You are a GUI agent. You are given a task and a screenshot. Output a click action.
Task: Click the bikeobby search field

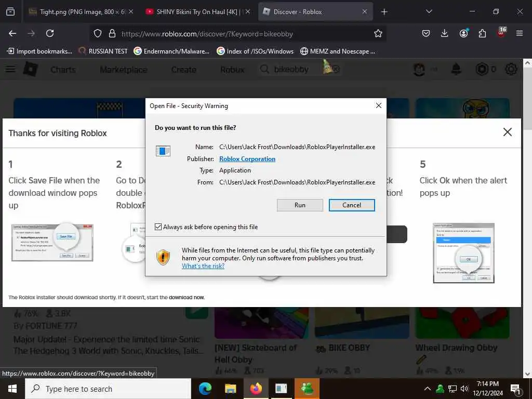click(x=299, y=69)
